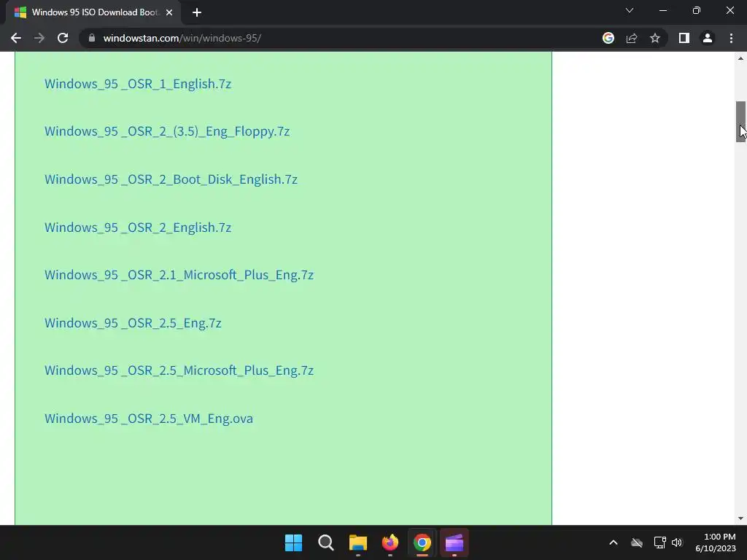Switch to Chrome in the taskbar

point(422,542)
